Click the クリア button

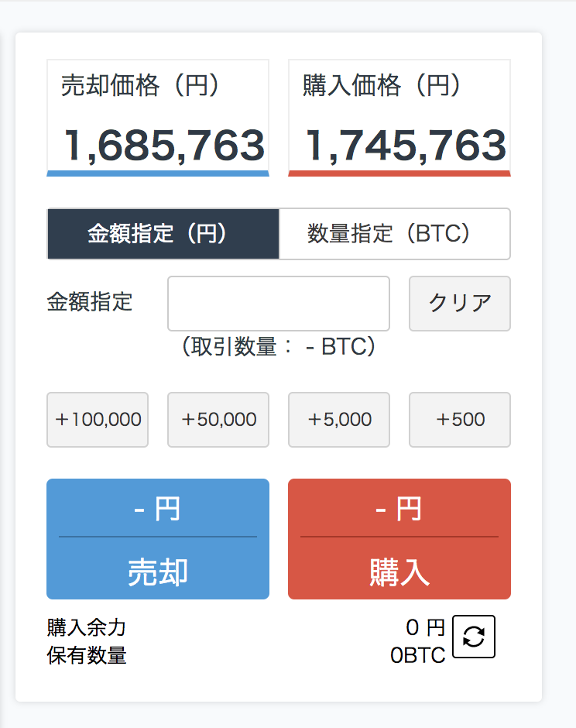click(460, 304)
